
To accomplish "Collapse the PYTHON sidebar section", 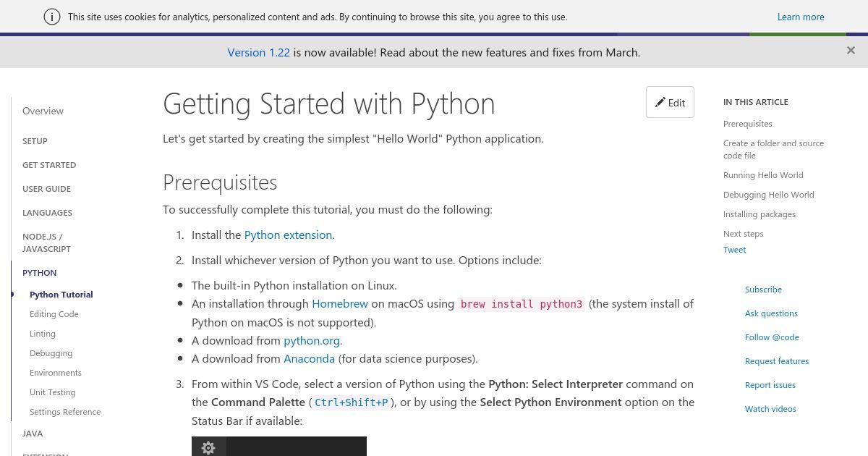I will tap(39, 273).
